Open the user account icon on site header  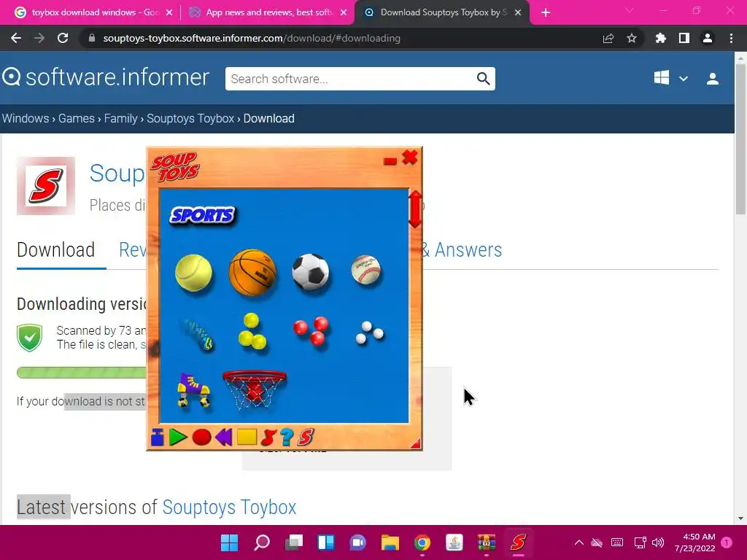(713, 79)
